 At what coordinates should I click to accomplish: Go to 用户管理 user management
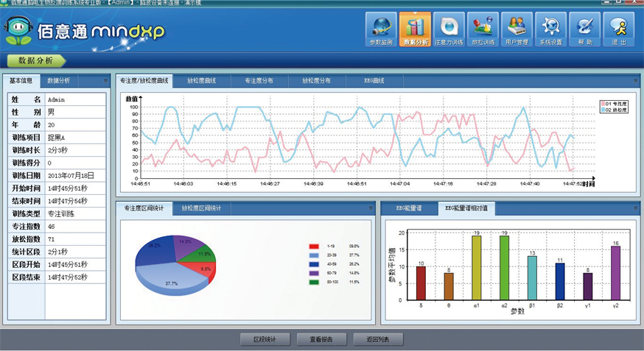tap(517, 29)
